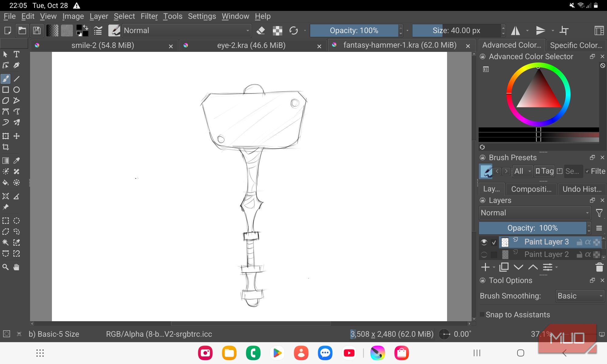607x364 pixels.
Task: Open the Filter menu
Action: pos(149,16)
